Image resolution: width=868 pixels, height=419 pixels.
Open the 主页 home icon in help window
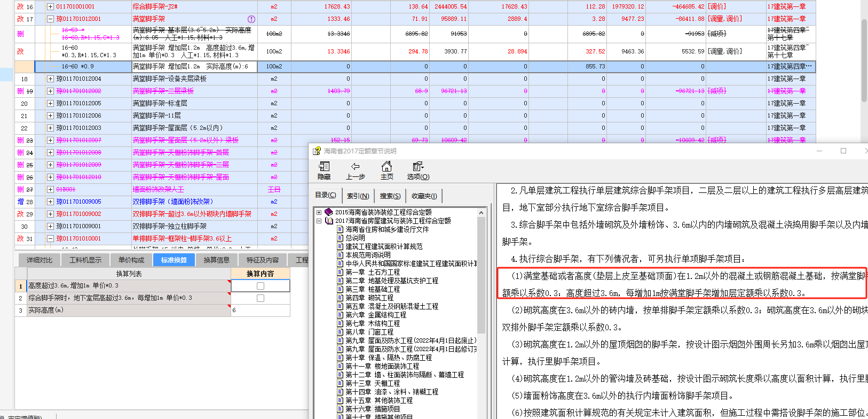(386, 166)
